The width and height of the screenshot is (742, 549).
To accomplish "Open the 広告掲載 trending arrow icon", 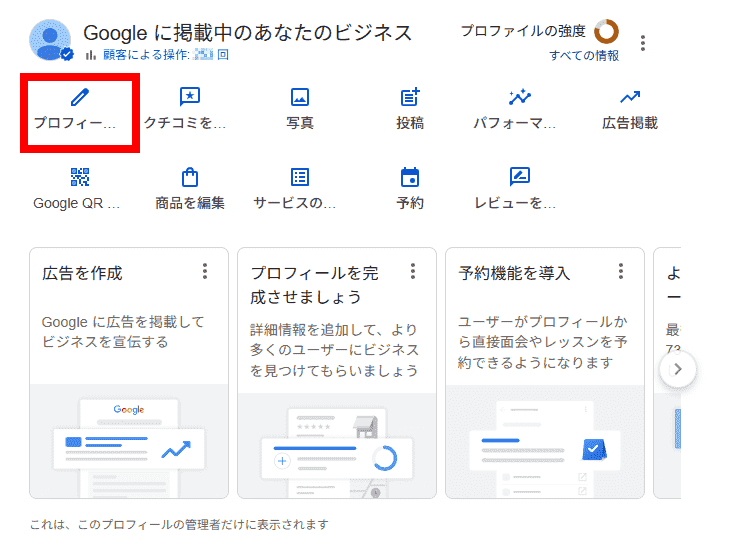I will pyautogui.click(x=630, y=97).
